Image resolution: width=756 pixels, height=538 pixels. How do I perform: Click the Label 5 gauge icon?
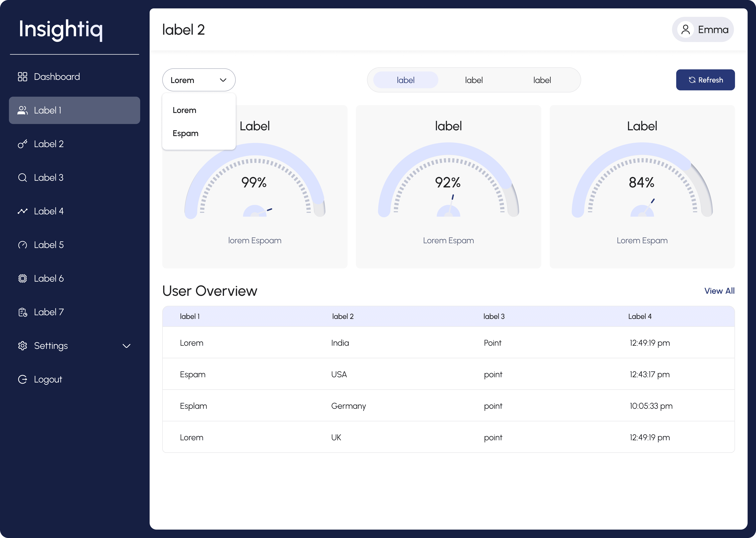click(22, 245)
